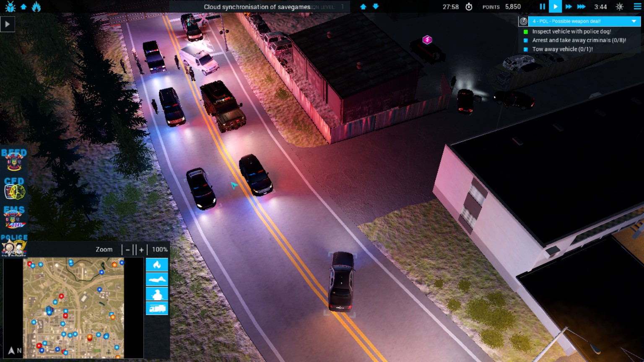Screen dimensions: 644x362
Task: Expand the left side panel arrow
Action: coord(8,24)
